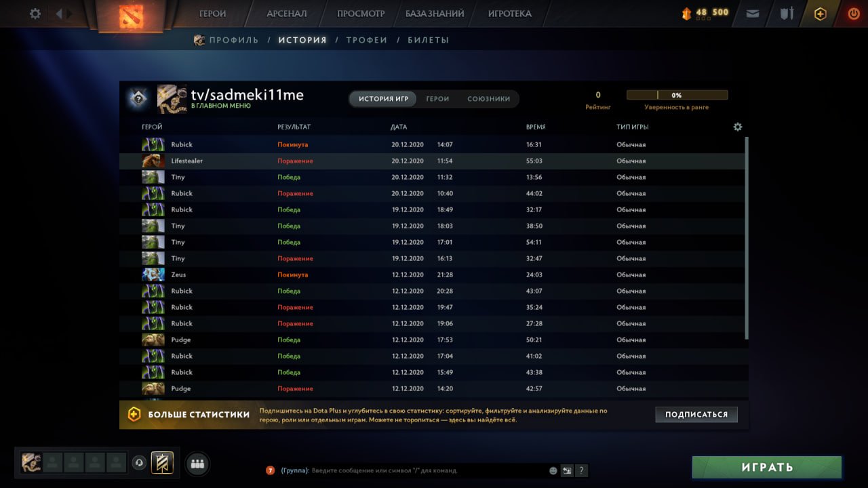Viewport: 868px width, 488px height.
Task: Click the Dota Plus hexagon icon
Action: pyautogui.click(x=821, y=14)
